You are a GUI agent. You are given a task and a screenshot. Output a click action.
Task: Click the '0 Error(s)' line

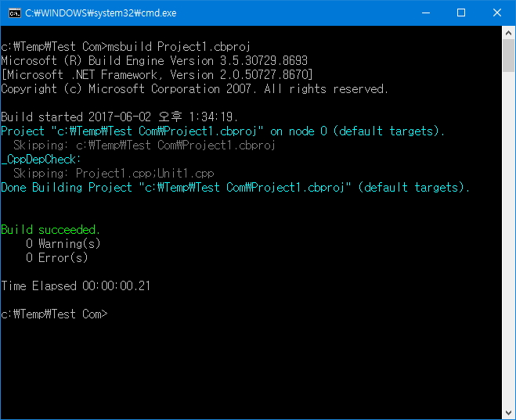click(56, 258)
